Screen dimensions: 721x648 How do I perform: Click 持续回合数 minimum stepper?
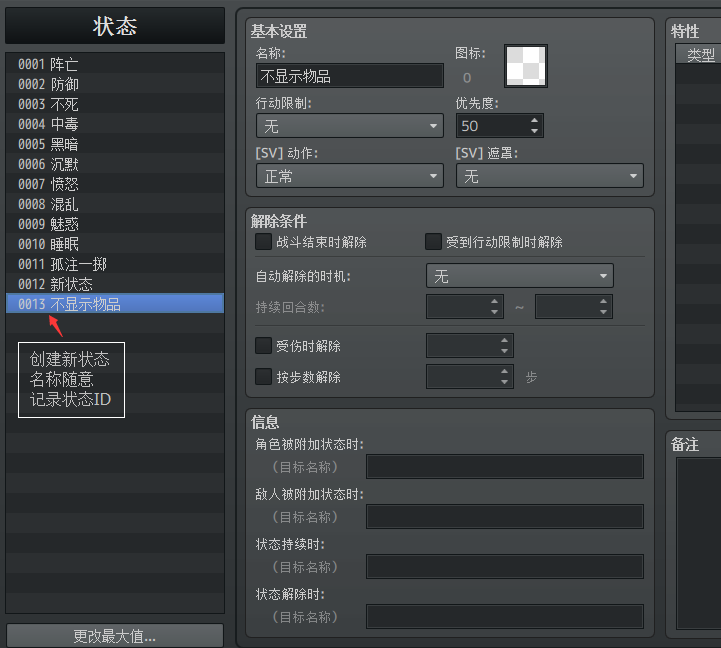click(x=465, y=306)
